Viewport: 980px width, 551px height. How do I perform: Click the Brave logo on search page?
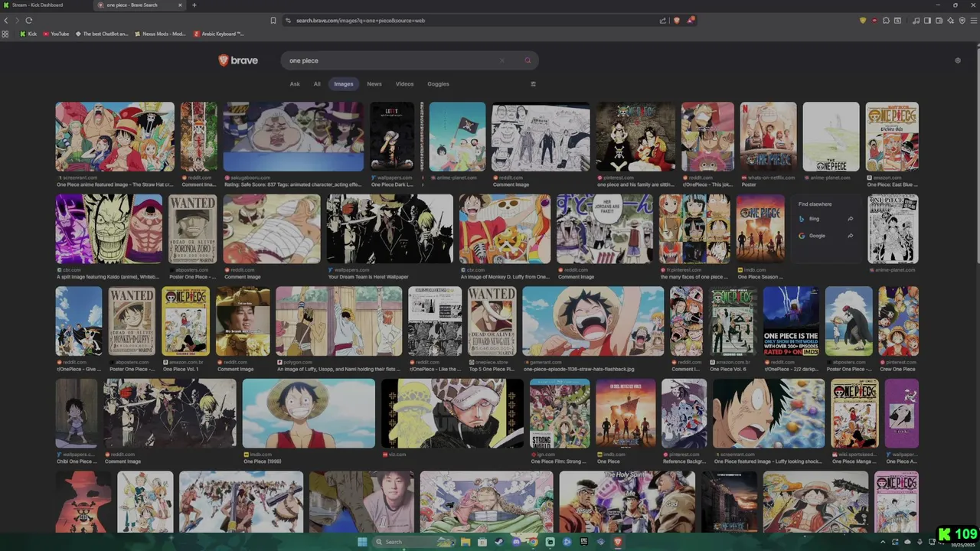(238, 60)
